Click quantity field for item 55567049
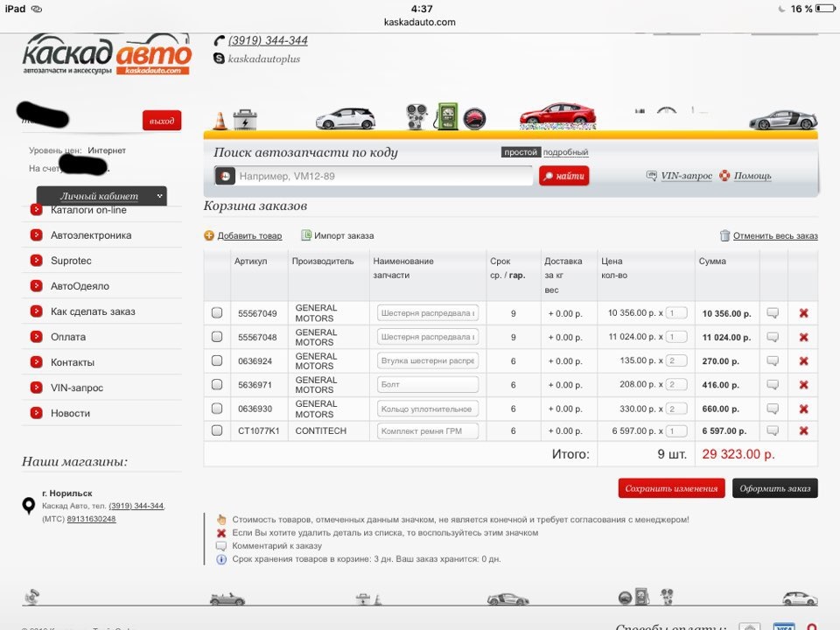The width and height of the screenshot is (840, 630). 676,313
